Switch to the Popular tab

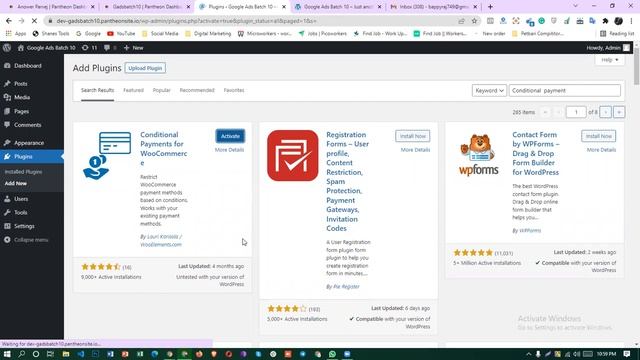click(162, 90)
